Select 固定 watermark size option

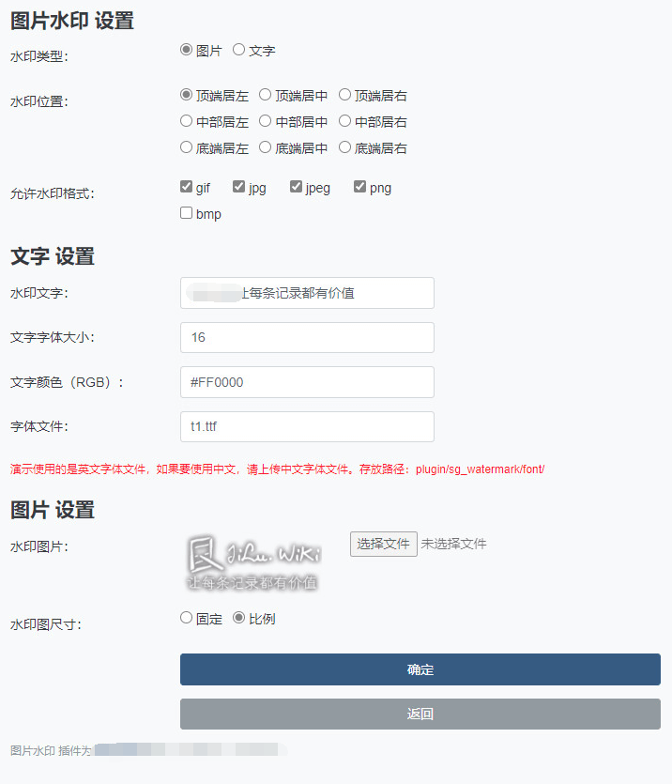[186, 618]
